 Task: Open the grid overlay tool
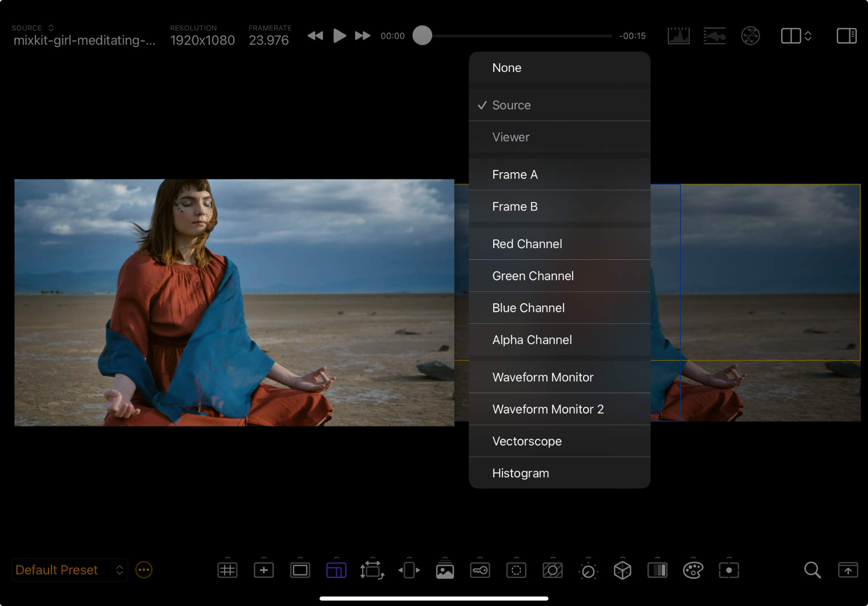(x=227, y=570)
